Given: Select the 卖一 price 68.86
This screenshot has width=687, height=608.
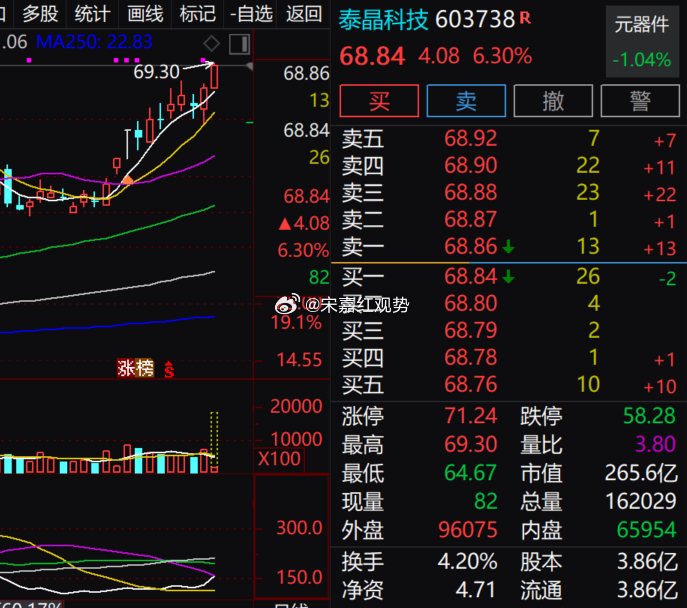Looking at the screenshot, I should coord(471,247).
